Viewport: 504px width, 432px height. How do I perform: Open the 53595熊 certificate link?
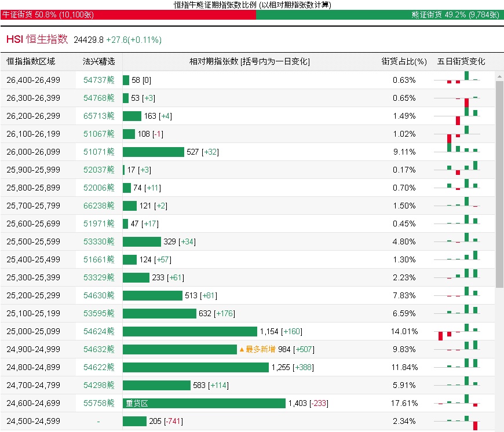pos(99,314)
